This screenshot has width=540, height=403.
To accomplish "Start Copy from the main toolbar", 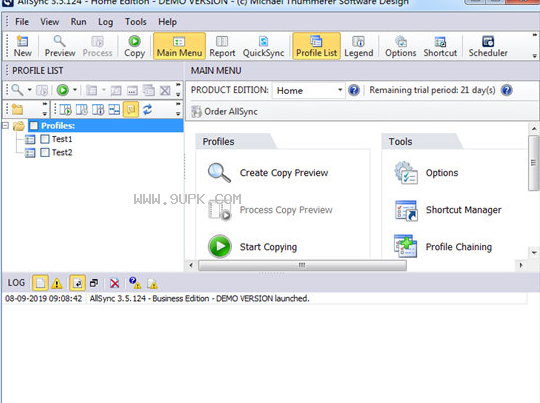I will [134, 46].
